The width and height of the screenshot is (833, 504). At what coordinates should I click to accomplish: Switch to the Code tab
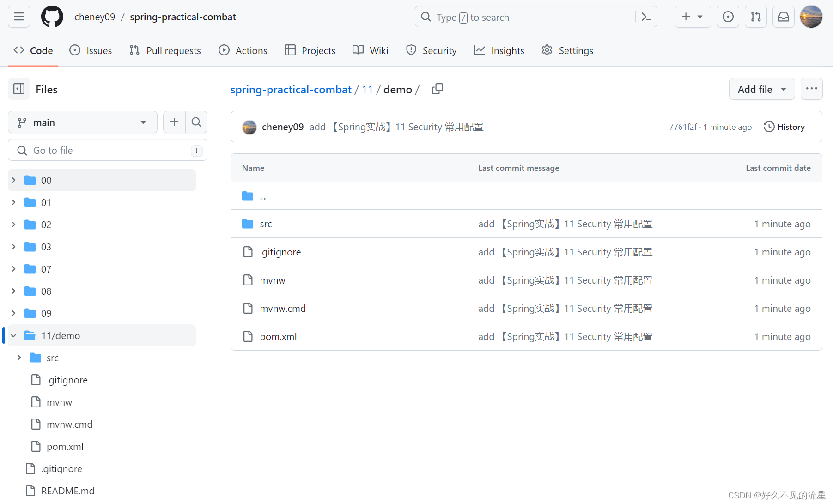click(33, 50)
